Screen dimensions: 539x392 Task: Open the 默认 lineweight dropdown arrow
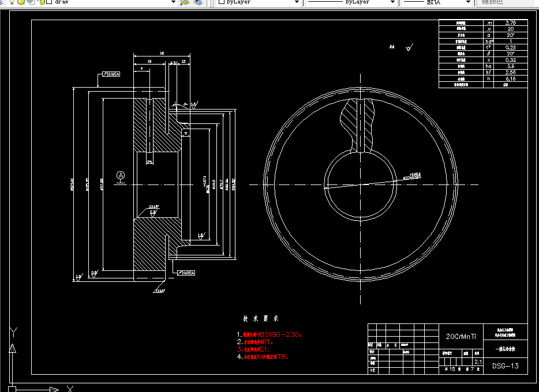pos(468,2)
